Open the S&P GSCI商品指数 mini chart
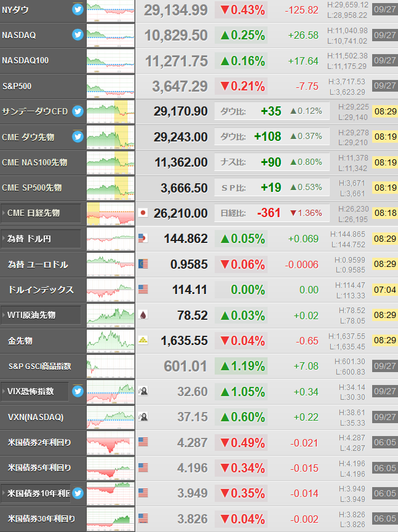Screen dimensions: 398x532 coord(111,366)
